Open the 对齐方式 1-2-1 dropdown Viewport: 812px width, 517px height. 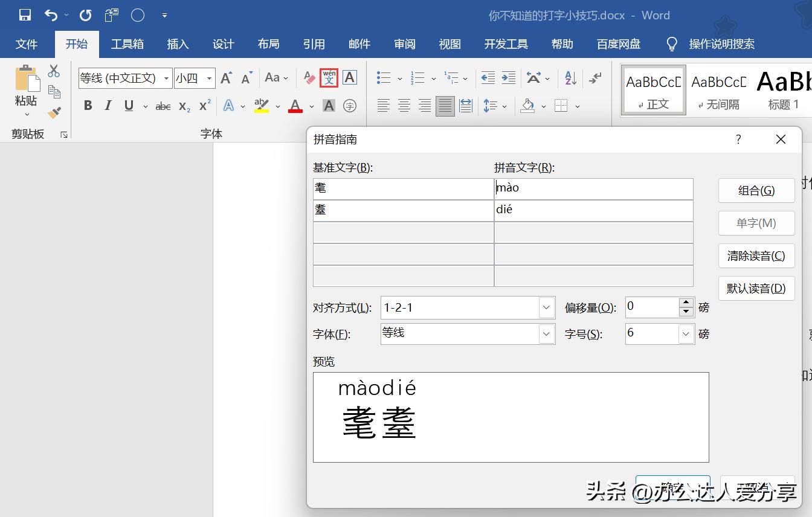pos(546,307)
